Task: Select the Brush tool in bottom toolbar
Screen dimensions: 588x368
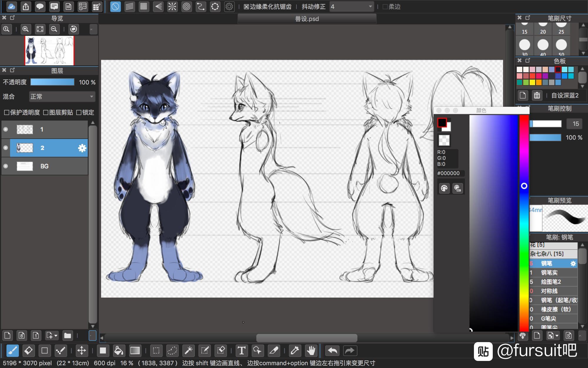Action: (x=12, y=350)
